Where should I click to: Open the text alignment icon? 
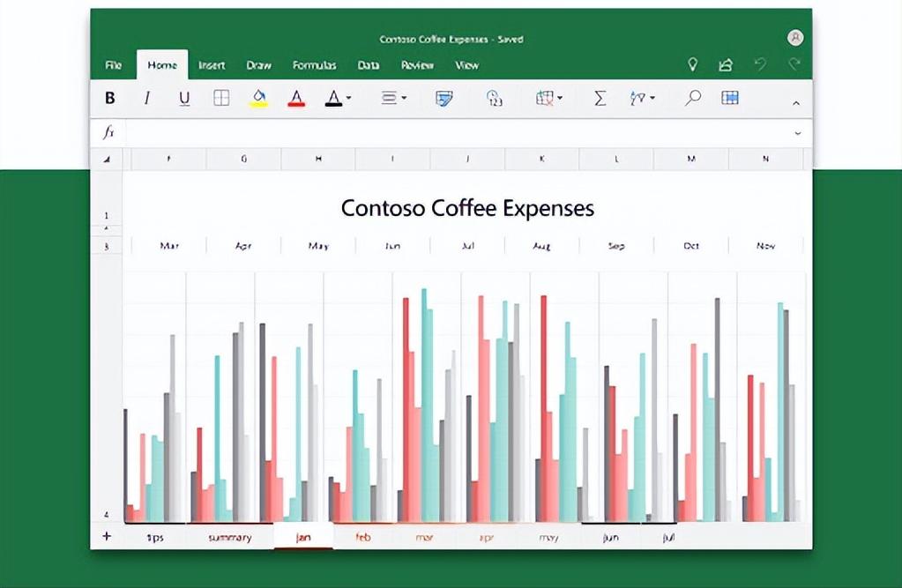pyautogui.click(x=390, y=99)
